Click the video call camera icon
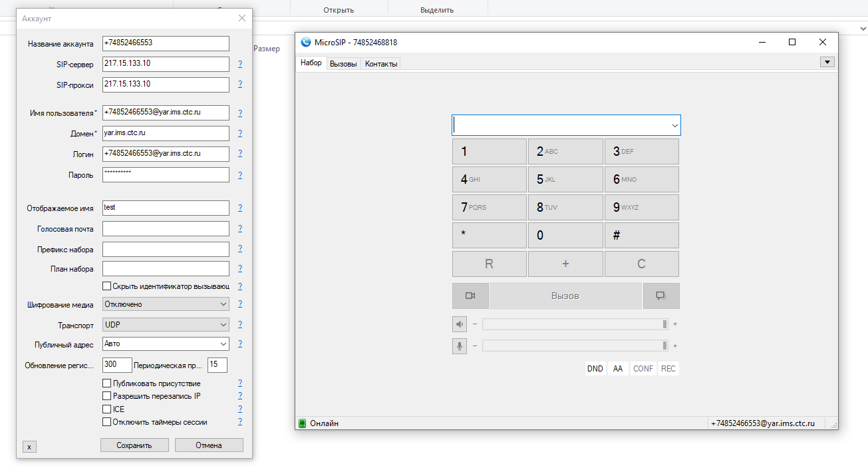The width and height of the screenshot is (868, 474). coord(470,296)
